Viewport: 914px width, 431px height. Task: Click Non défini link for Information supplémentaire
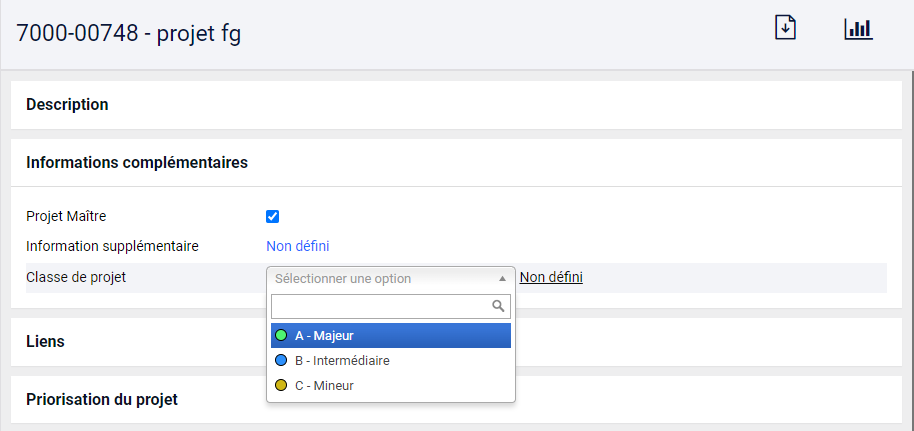(298, 246)
